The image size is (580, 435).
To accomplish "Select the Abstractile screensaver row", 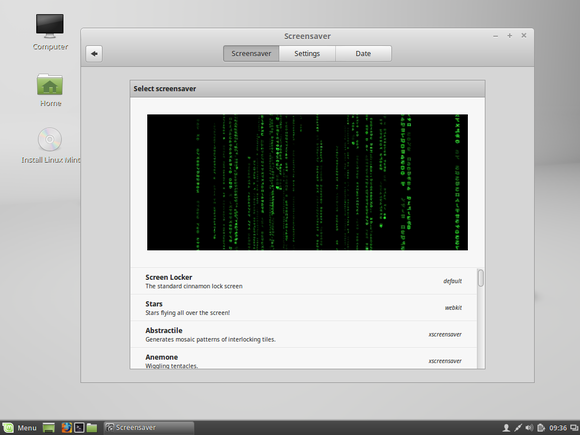I will (304, 334).
